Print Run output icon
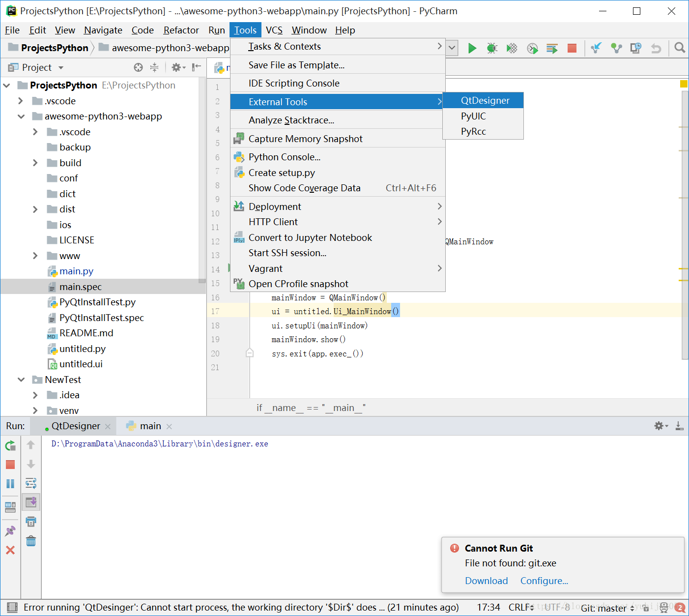This screenshot has width=689, height=616. pos(31,522)
